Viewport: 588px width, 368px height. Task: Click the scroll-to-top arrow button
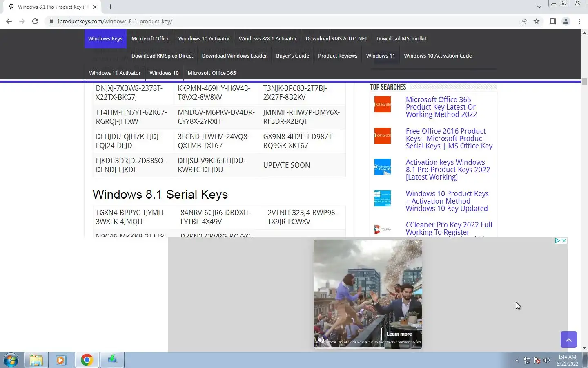(x=568, y=339)
